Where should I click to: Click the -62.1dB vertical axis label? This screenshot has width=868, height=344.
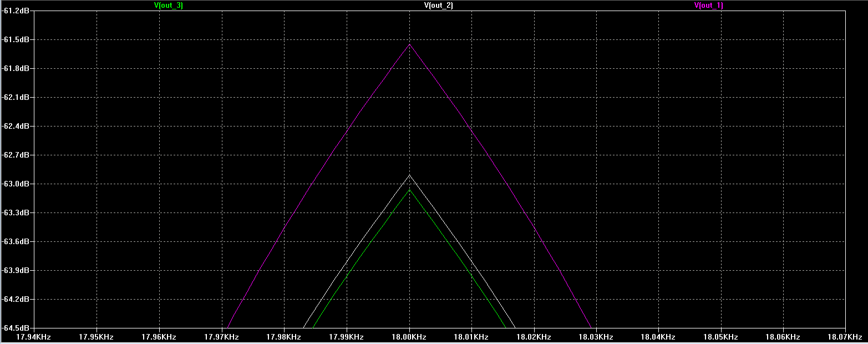pyautogui.click(x=15, y=98)
